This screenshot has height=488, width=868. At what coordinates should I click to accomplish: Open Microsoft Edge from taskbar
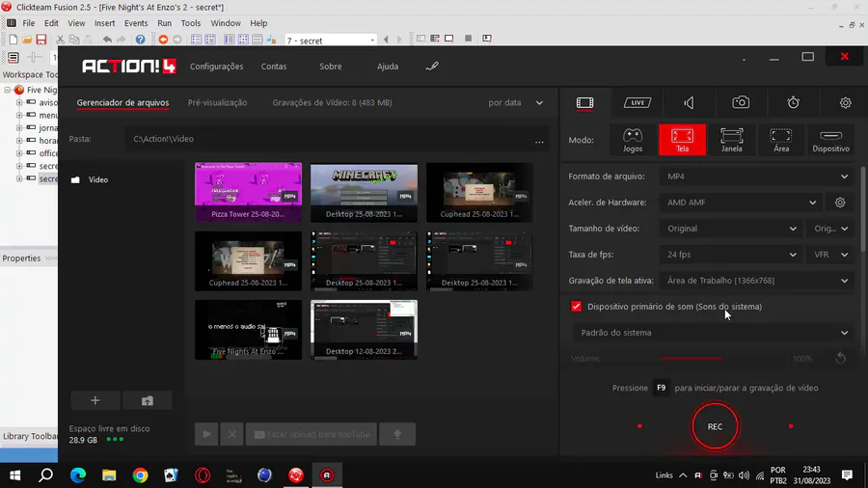coord(78,475)
